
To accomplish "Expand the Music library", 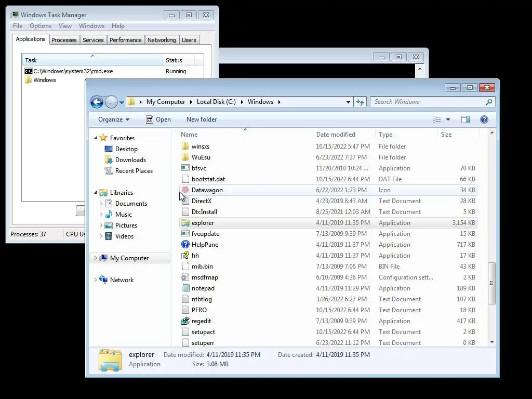I will point(101,215).
